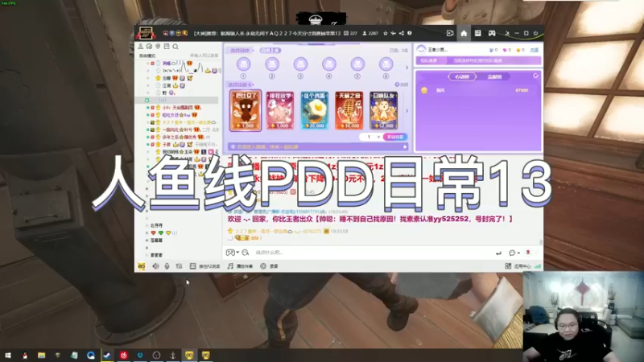Collapse the heart-icons channel group in tree
Image resolution: width=644 pixels, height=362 pixels.
147,232
